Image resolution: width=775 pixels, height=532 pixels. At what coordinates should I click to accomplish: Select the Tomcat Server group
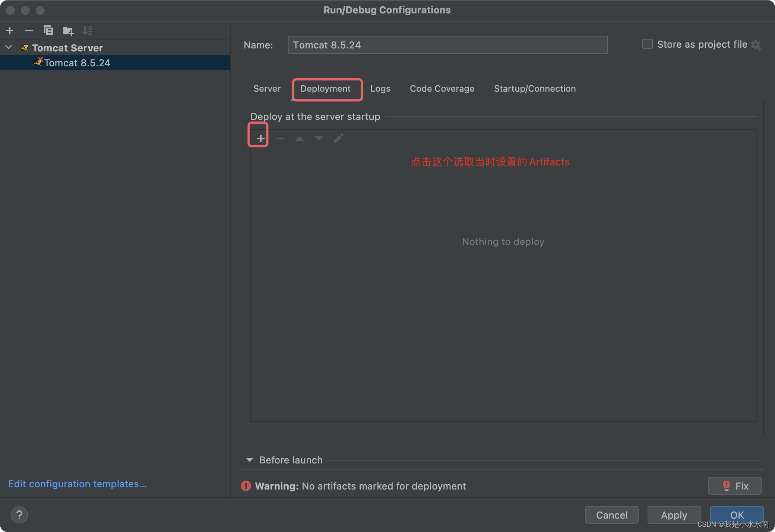(x=67, y=48)
